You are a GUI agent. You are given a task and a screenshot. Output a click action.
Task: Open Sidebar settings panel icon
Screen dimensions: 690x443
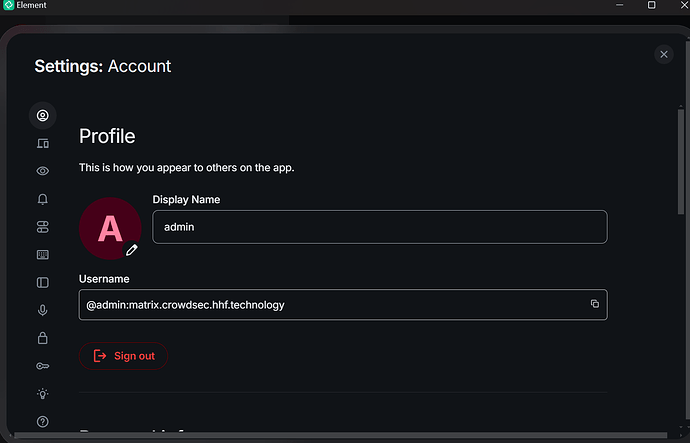(x=43, y=282)
